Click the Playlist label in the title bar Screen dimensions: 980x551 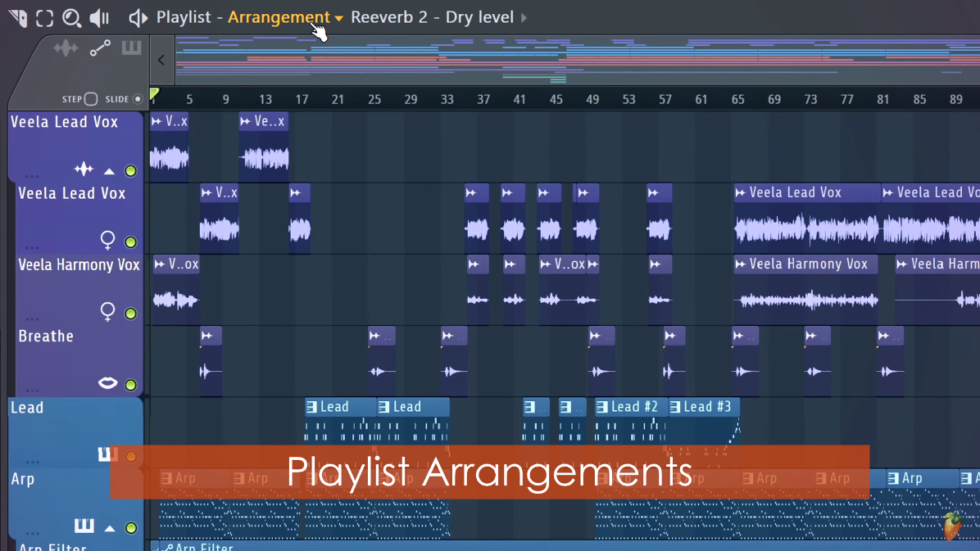[x=184, y=16]
